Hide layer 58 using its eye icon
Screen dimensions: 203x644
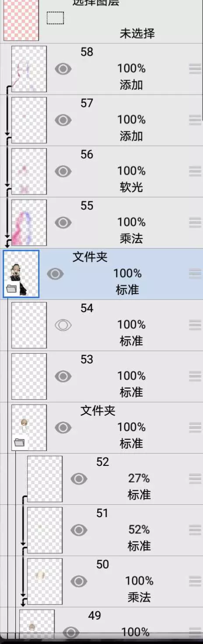tap(63, 69)
